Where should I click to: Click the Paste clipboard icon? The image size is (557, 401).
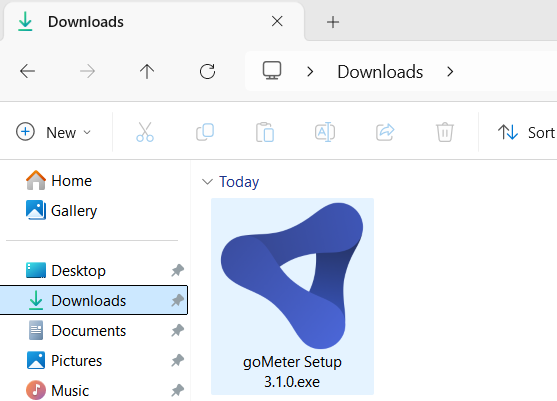(x=265, y=132)
